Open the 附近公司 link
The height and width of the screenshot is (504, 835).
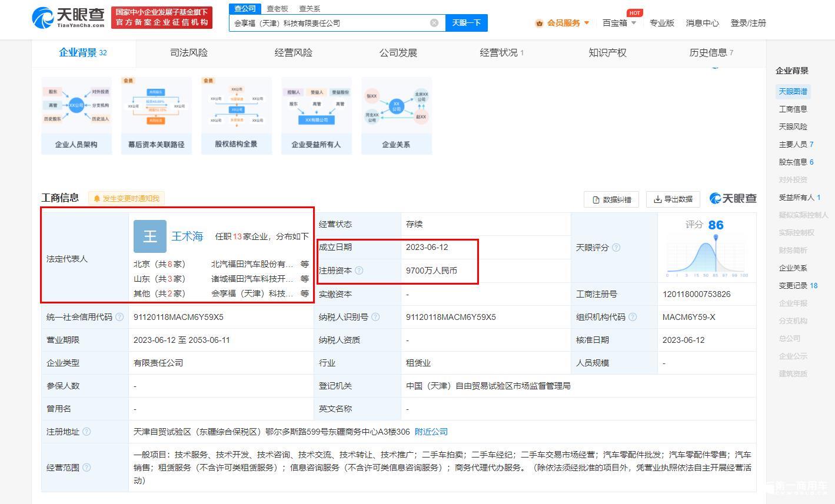tap(431, 432)
